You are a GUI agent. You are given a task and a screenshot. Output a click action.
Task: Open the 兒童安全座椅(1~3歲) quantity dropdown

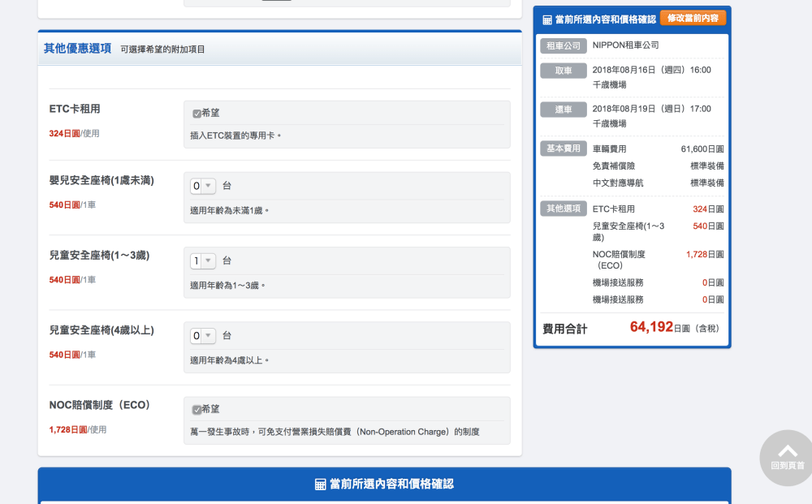tap(203, 261)
